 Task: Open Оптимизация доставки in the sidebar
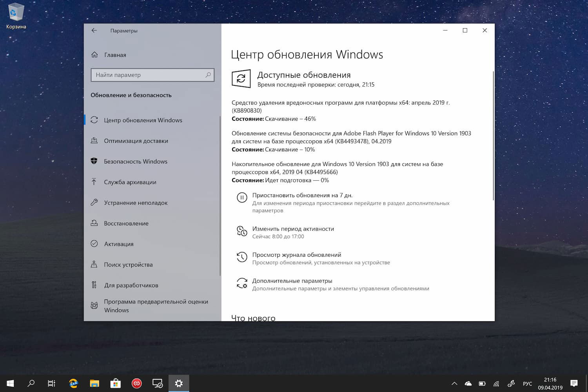click(x=136, y=141)
